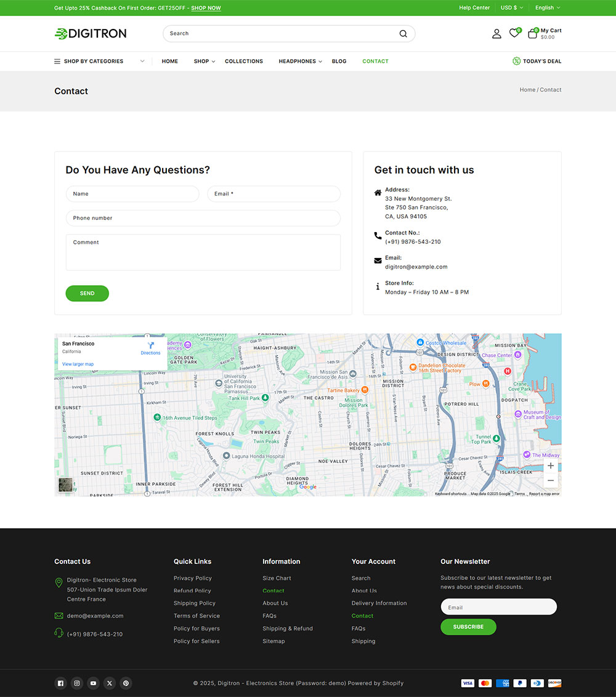616x697 pixels.
Task: Expand the SHOP menu chevron
Action: point(212,61)
